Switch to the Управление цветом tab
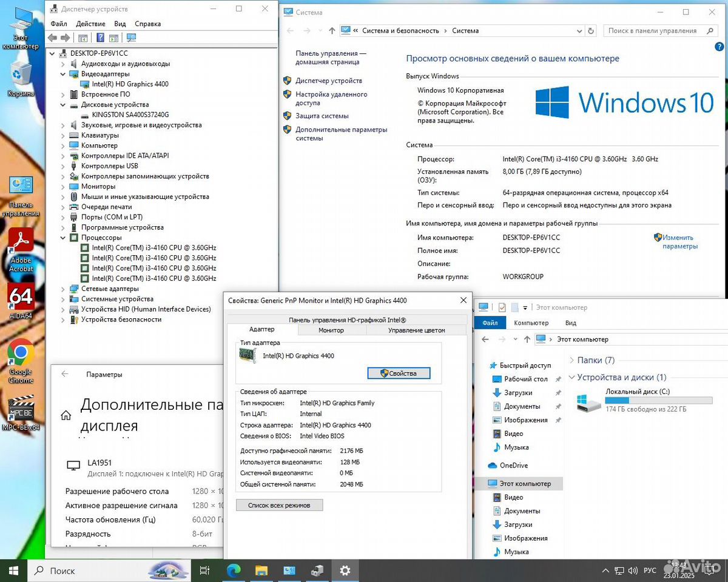The width and height of the screenshot is (728, 582). click(417, 330)
